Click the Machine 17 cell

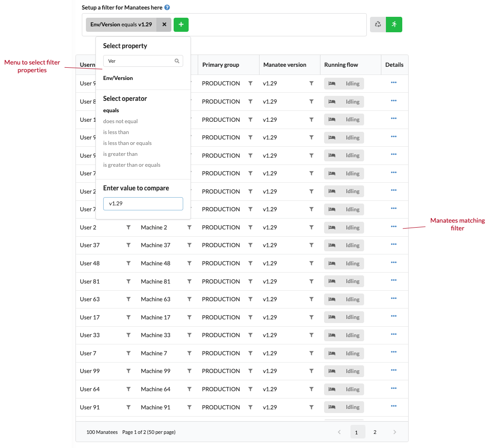pos(155,318)
